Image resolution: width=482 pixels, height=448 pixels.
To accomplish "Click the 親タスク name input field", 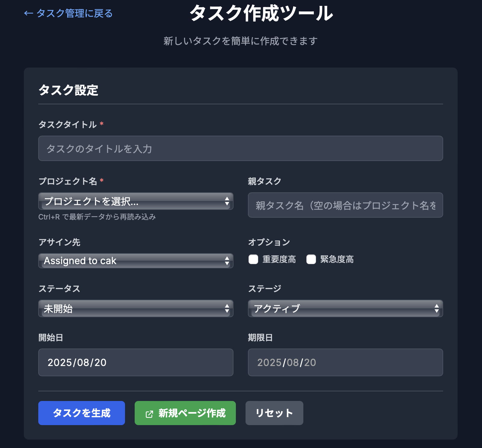I will coord(345,205).
